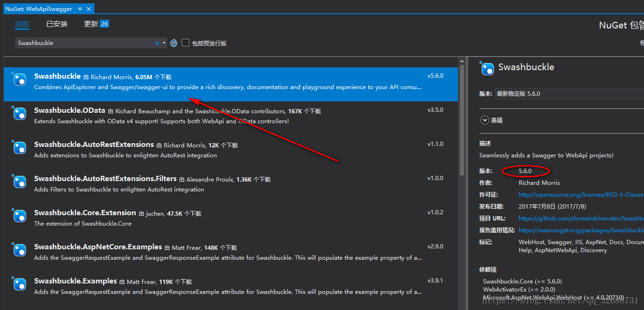Click the package list vertical scrollbar thumb
644x310 pixels.
pos(462,121)
